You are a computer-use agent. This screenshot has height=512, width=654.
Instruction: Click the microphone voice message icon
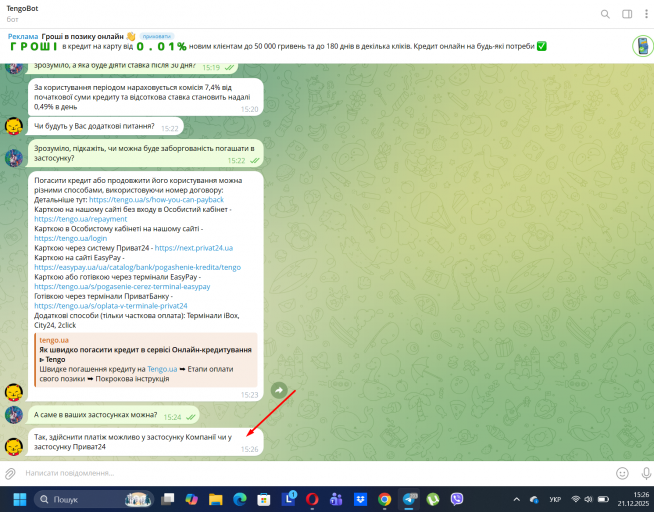[646, 473]
